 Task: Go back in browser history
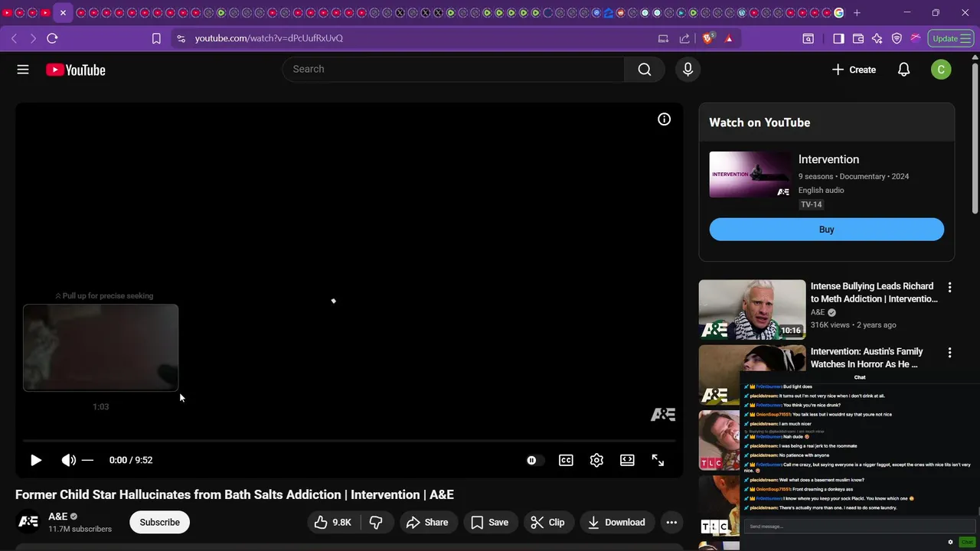pos(14,38)
